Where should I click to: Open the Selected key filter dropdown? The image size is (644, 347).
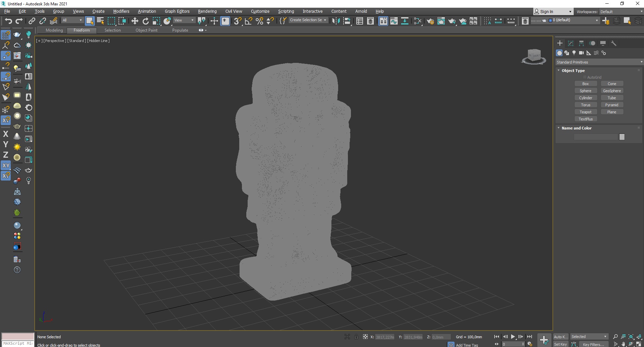pyautogui.click(x=589, y=337)
